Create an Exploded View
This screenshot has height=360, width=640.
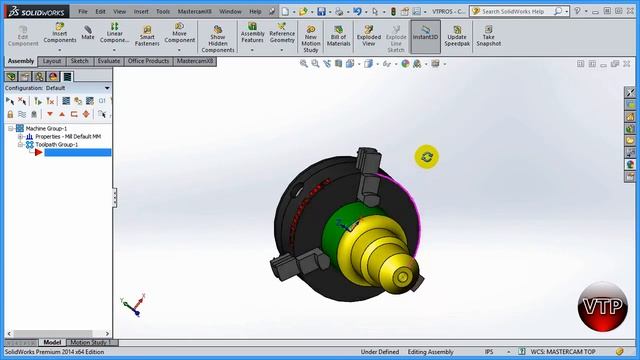[369, 36]
